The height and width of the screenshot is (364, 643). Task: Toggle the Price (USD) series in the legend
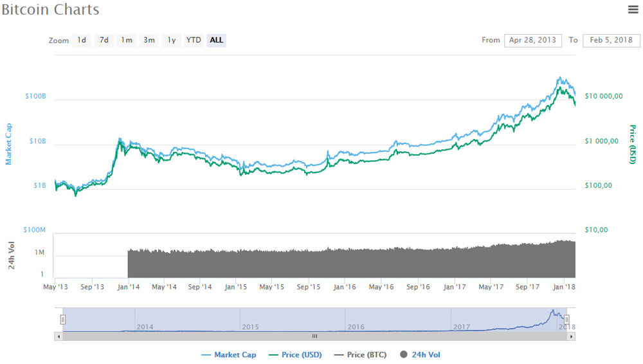(x=295, y=354)
